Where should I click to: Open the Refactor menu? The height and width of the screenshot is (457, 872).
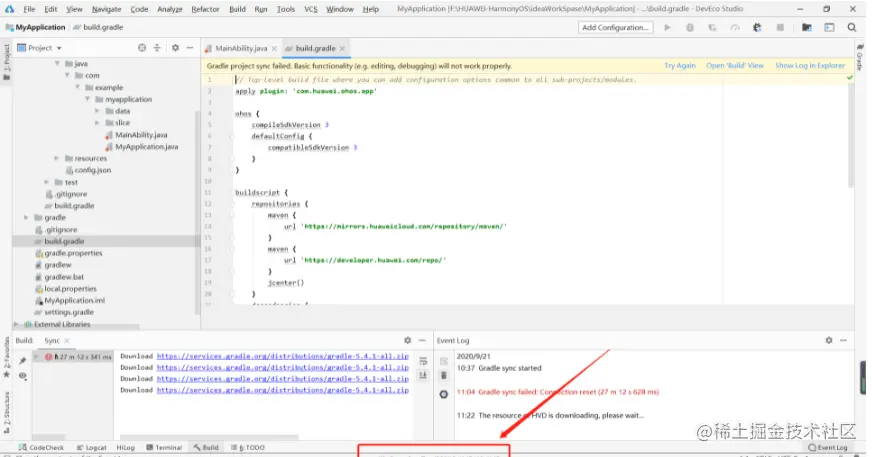(x=205, y=9)
